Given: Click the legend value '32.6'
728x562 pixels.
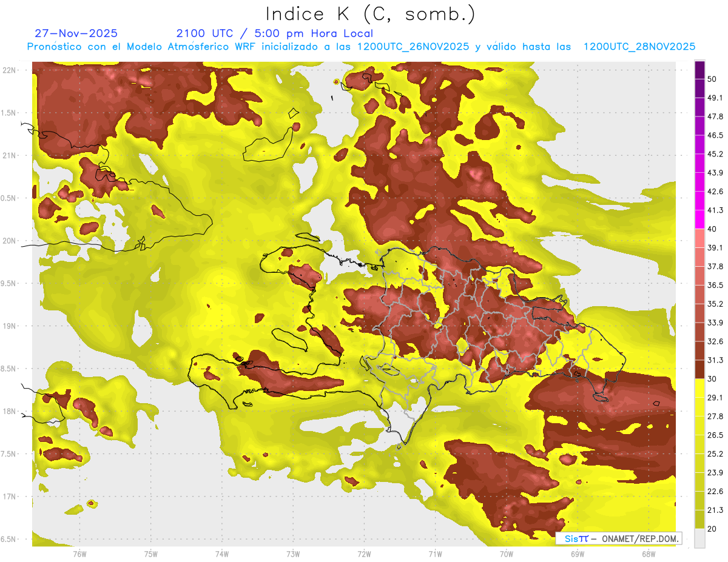Looking at the screenshot, I should [715, 341].
